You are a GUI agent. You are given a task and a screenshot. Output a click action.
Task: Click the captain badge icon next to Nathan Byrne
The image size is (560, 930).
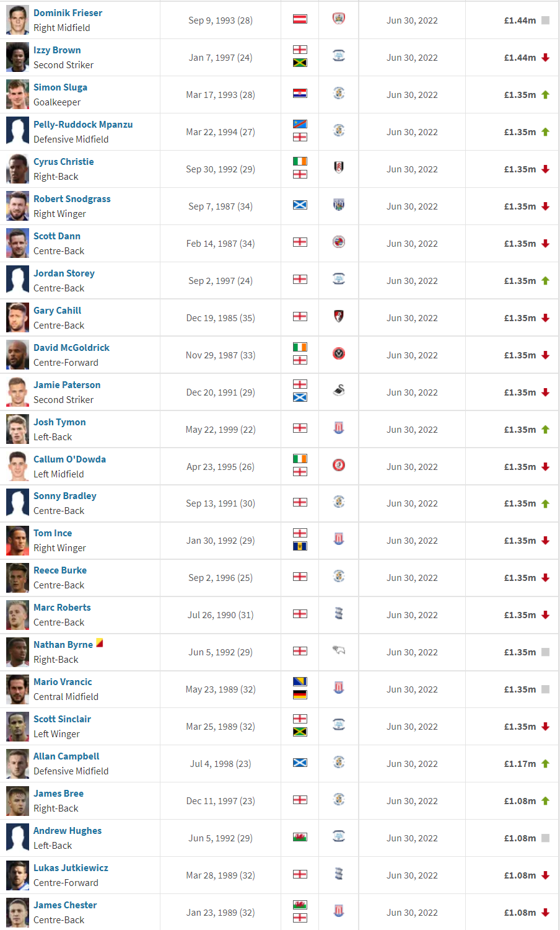[x=100, y=644]
